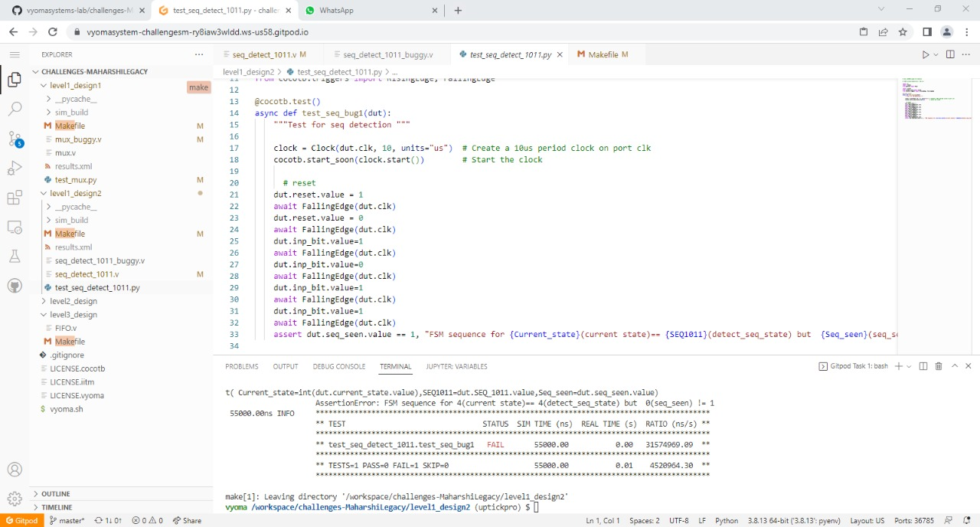Click the Share button in the status bar
This screenshot has height=527, width=980.
coord(187,520)
